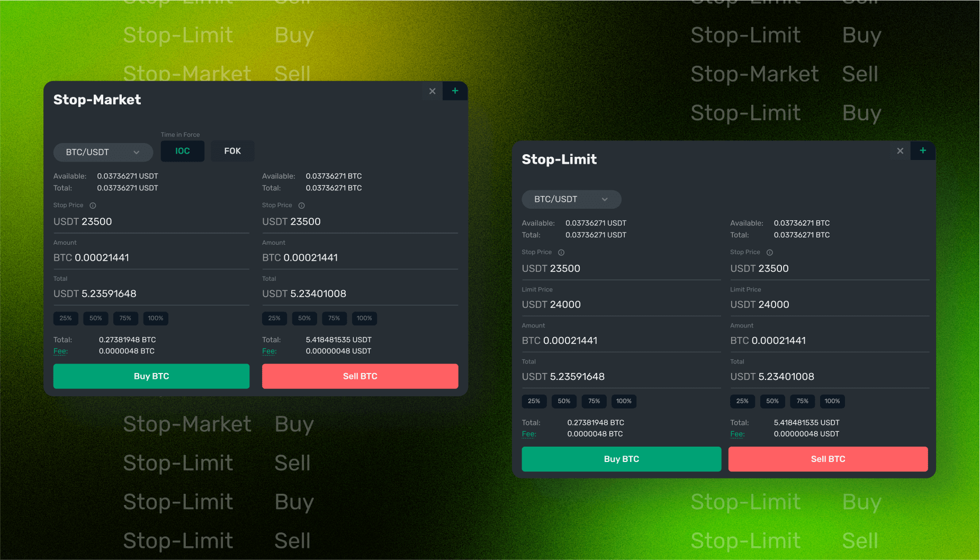The height and width of the screenshot is (560, 980).
Task: Click Limit Price field in Stop-Limit buy column
Action: point(621,305)
